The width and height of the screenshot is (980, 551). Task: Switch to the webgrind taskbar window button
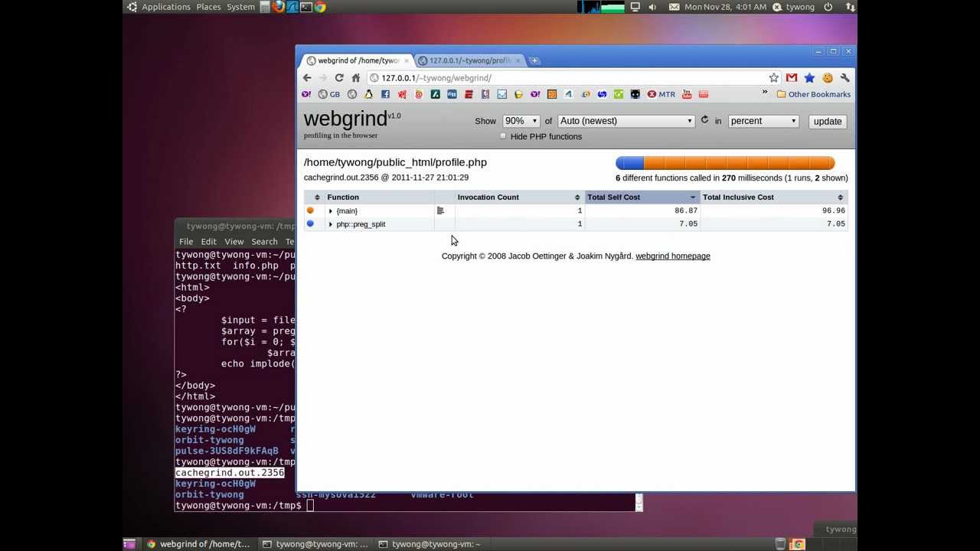pos(198,544)
